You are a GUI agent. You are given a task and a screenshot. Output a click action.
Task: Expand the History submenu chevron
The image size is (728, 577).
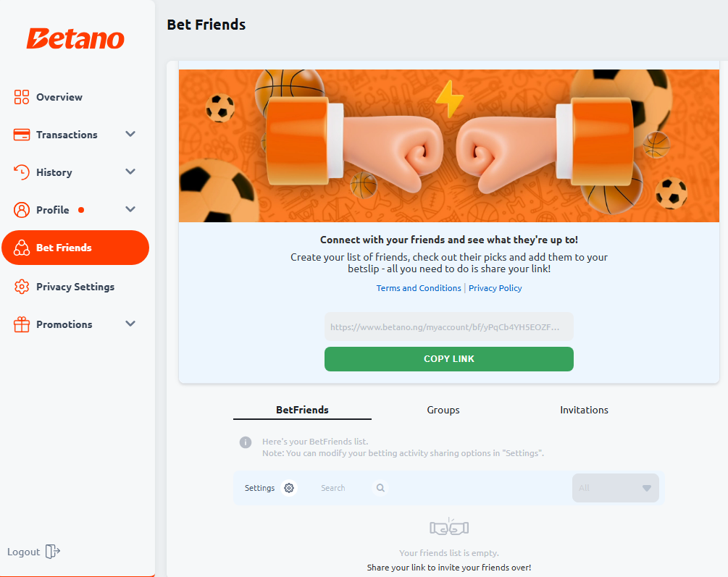(130, 172)
